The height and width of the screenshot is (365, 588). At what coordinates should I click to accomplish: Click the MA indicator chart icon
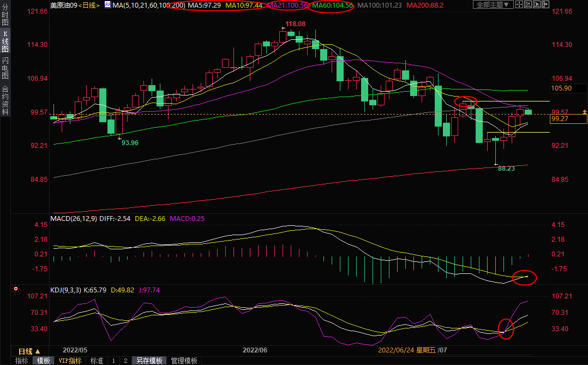pos(106,5)
